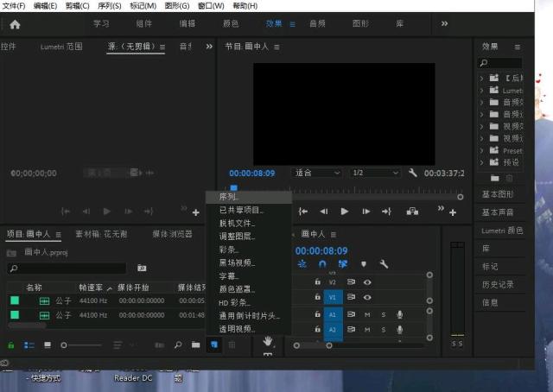Click the Extract icon in program monitor

tap(412, 212)
